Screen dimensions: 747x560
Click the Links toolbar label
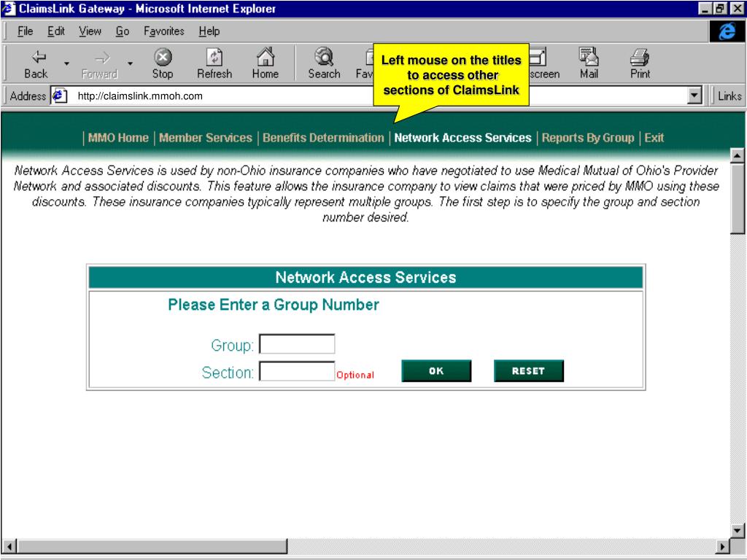pos(729,96)
